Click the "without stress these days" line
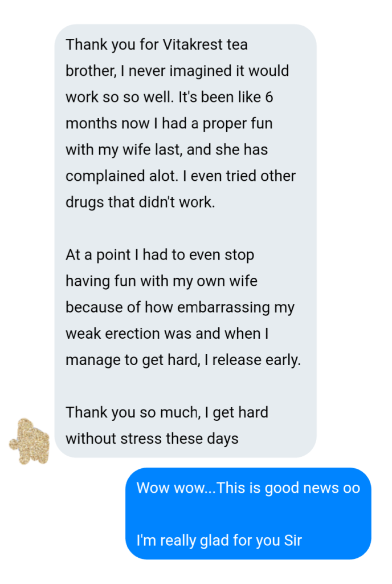 coord(152,439)
